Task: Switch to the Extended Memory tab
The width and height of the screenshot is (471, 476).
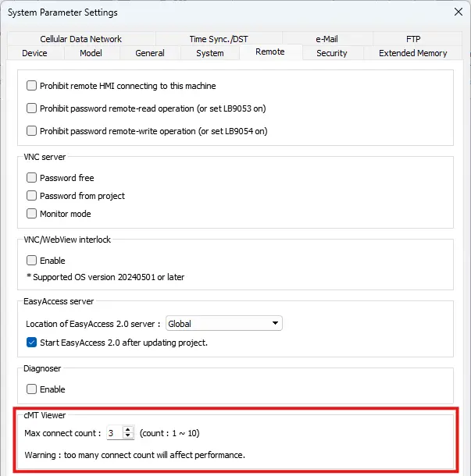Action: click(x=413, y=53)
